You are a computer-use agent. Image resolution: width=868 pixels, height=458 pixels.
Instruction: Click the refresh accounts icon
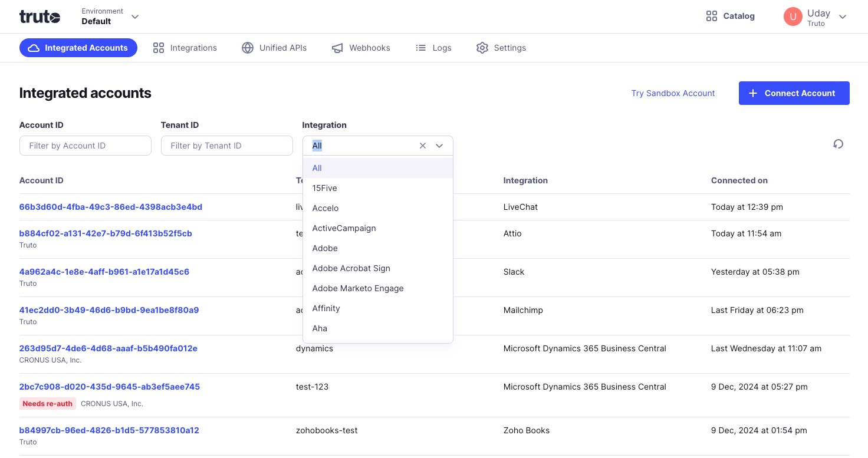[x=838, y=144]
